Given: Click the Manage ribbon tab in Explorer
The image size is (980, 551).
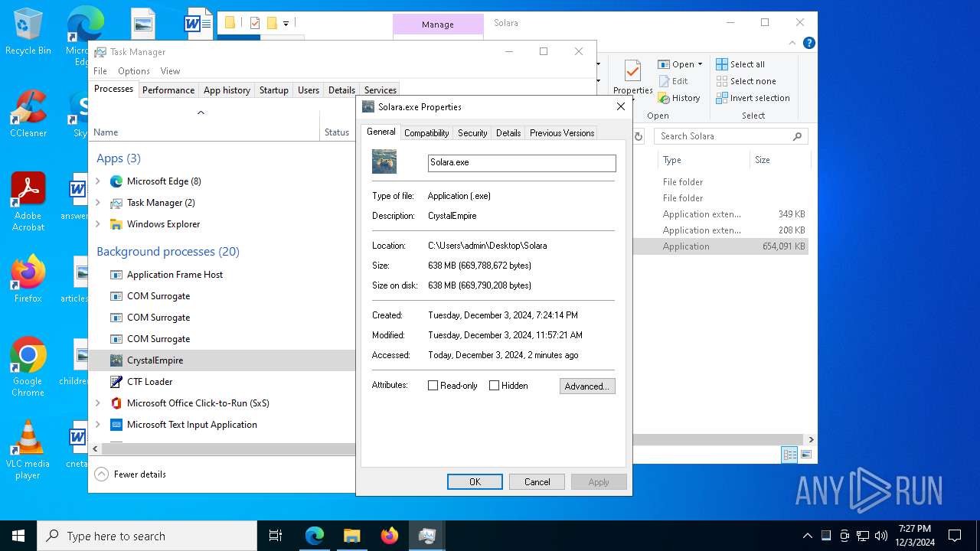Looking at the screenshot, I should click(438, 24).
